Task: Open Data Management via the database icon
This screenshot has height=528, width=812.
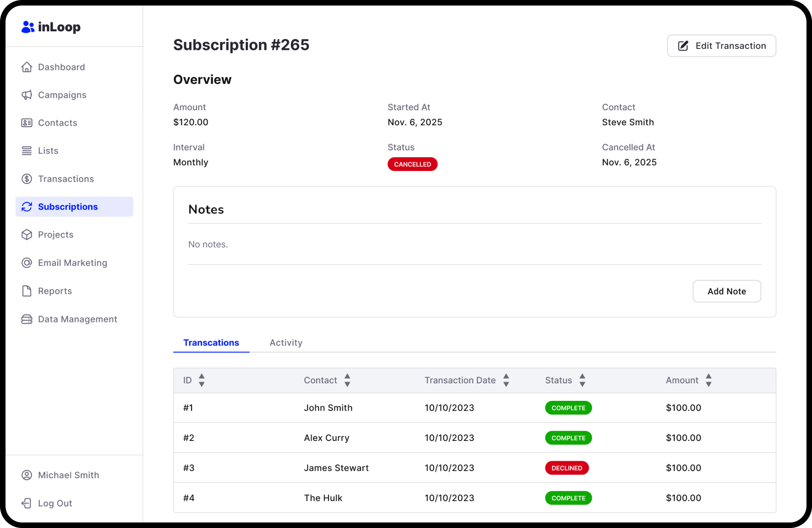Action: 27,319
